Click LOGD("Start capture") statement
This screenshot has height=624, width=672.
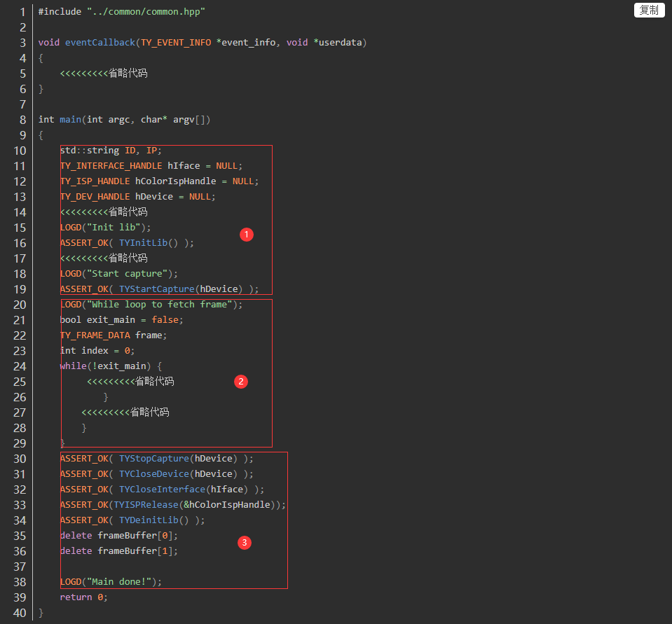pyautogui.click(x=118, y=274)
